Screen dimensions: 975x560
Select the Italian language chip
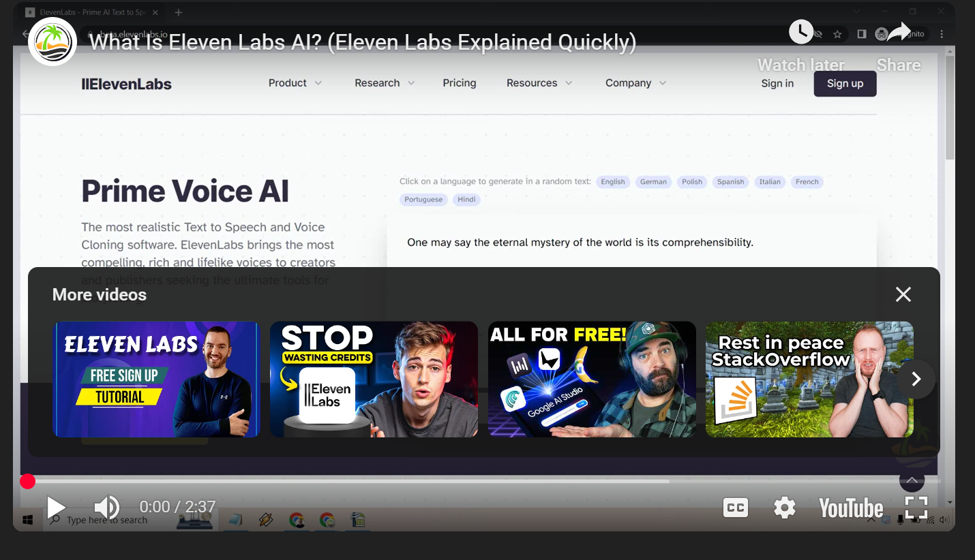point(770,182)
